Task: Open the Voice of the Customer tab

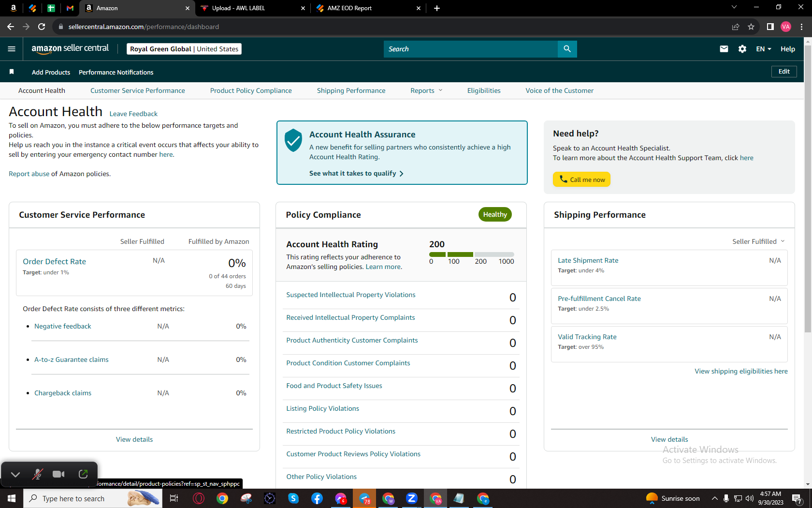Action: [x=560, y=90]
